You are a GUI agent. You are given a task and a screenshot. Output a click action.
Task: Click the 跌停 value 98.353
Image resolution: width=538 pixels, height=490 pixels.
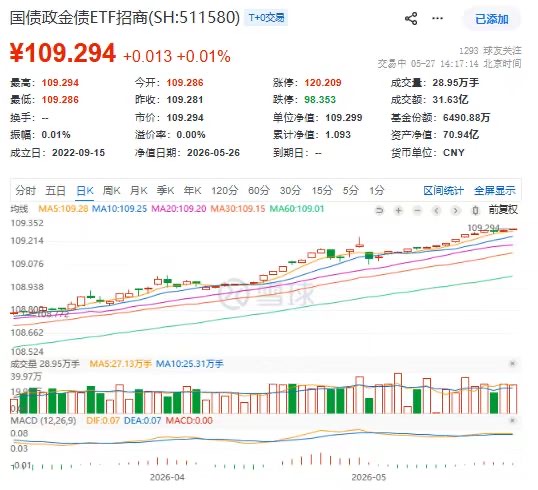point(320,100)
